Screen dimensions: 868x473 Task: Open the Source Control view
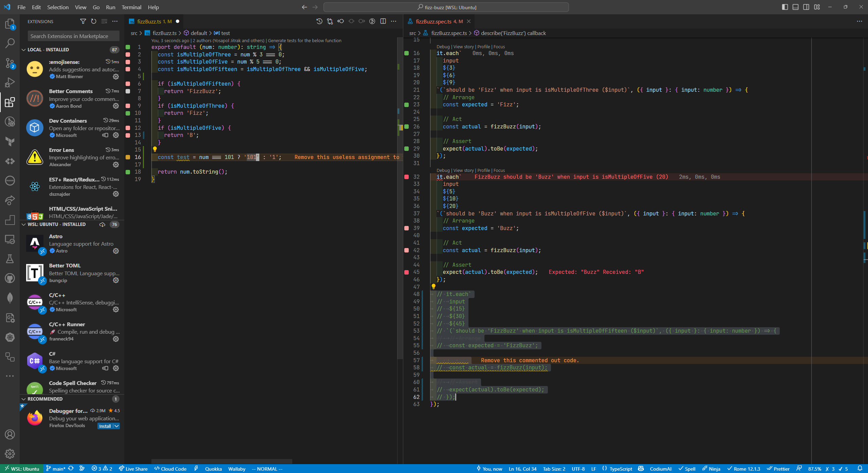pyautogui.click(x=10, y=63)
